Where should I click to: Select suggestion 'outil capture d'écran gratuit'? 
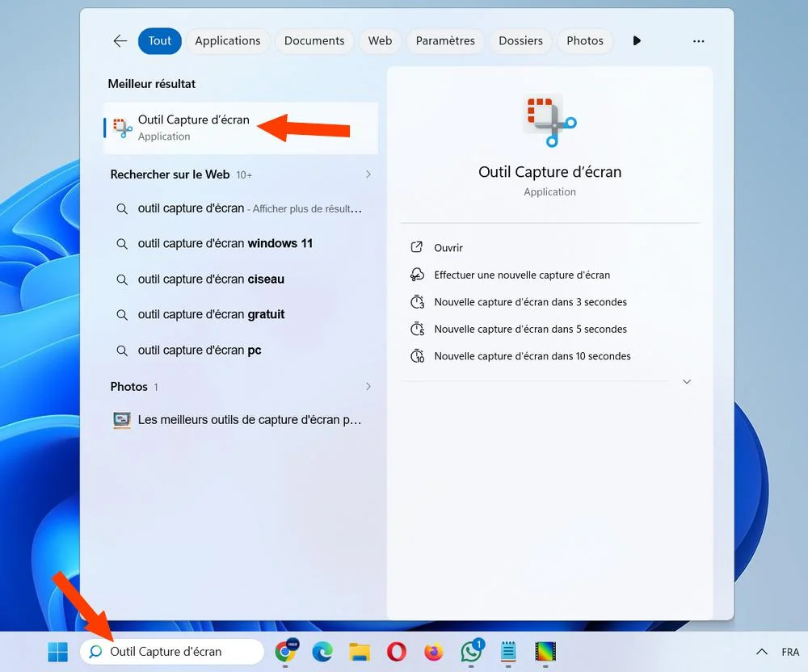pyautogui.click(x=241, y=315)
